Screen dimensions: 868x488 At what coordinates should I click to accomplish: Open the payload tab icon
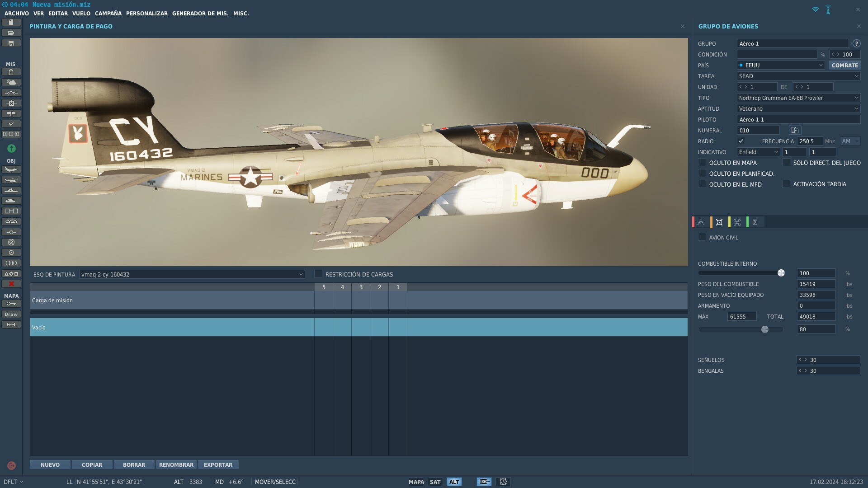(719, 222)
